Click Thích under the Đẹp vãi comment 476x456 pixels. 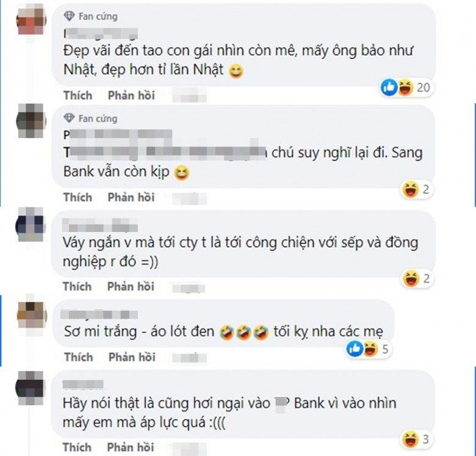pyautogui.click(x=78, y=95)
